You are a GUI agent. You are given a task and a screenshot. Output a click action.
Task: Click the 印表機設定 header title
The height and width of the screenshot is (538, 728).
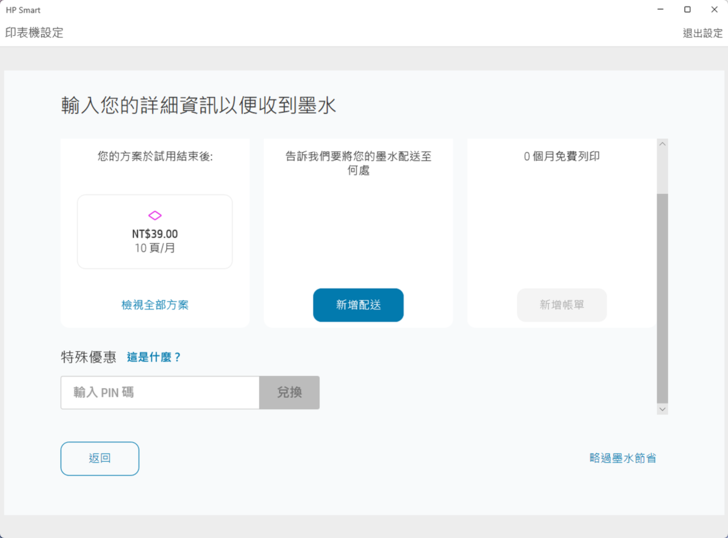tap(34, 33)
